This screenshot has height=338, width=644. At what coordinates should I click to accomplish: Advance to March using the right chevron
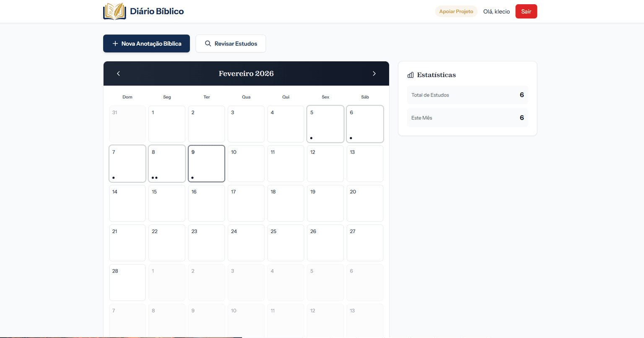[374, 73]
